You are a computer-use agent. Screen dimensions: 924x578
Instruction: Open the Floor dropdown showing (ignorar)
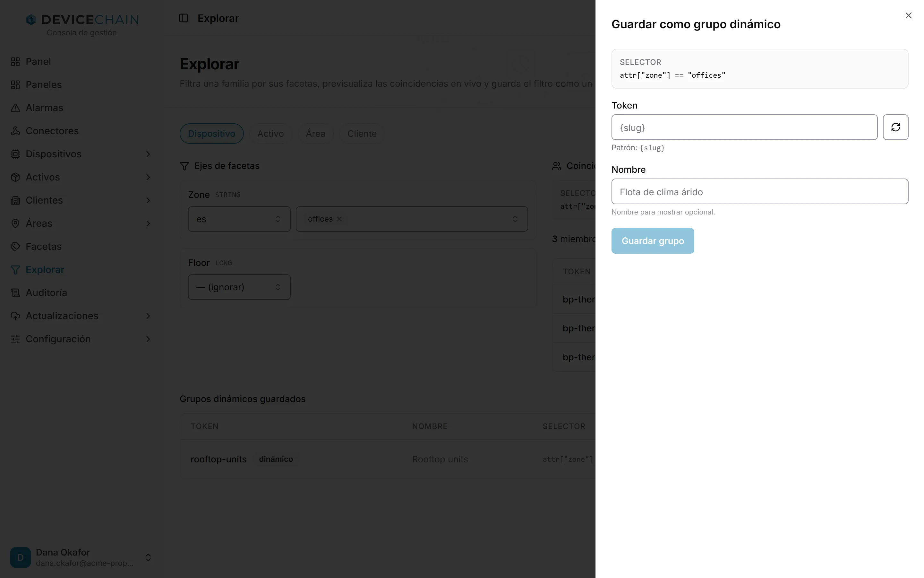[x=239, y=287]
